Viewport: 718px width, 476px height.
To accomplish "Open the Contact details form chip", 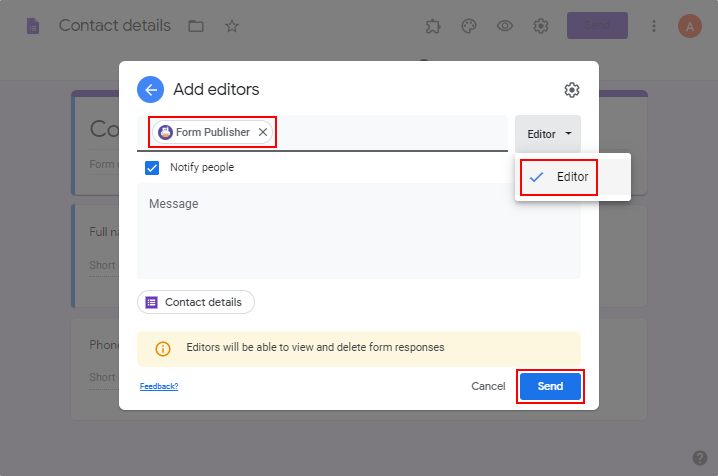I will pyautogui.click(x=196, y=302).
